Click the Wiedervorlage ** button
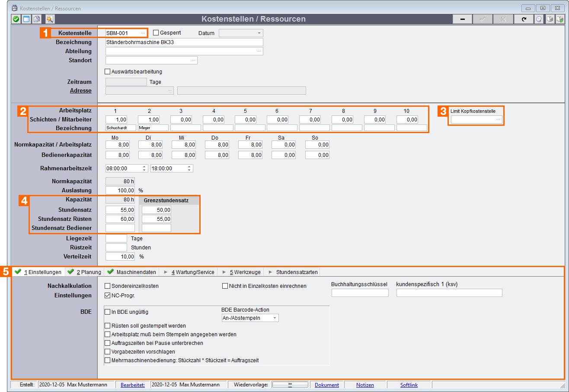 [x=290, y=384]
